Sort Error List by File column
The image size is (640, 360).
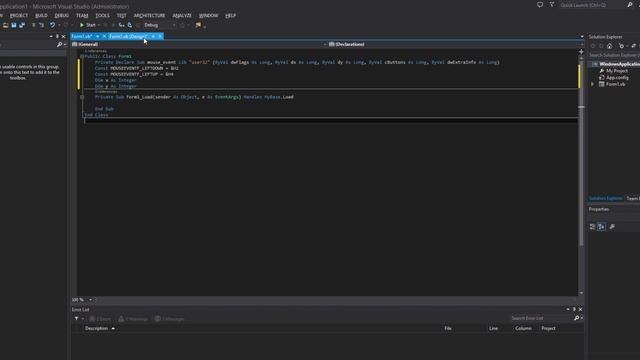click(x=448, y=328)
